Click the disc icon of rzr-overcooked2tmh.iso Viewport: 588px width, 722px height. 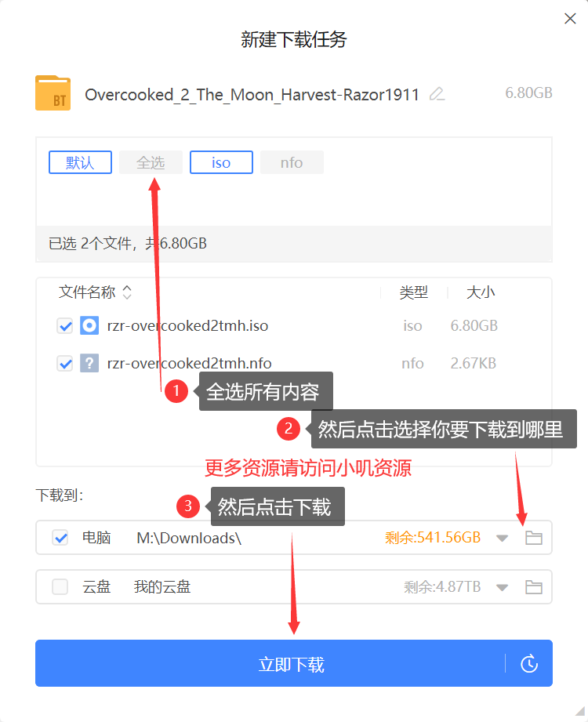89,325
